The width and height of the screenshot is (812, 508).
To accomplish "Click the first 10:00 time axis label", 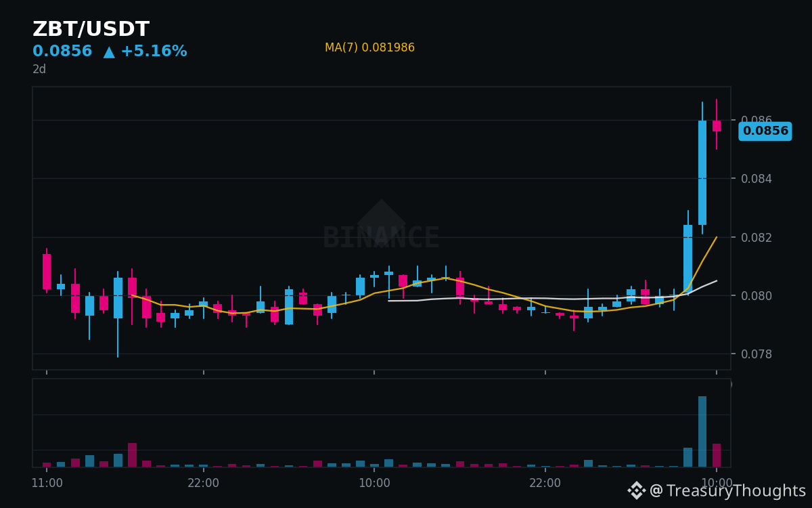I will [374, 483].
